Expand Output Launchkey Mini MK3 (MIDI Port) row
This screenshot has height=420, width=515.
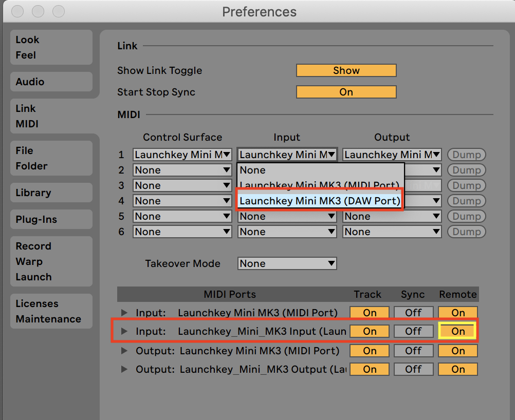pyautogui.click(x=124, y=351)
